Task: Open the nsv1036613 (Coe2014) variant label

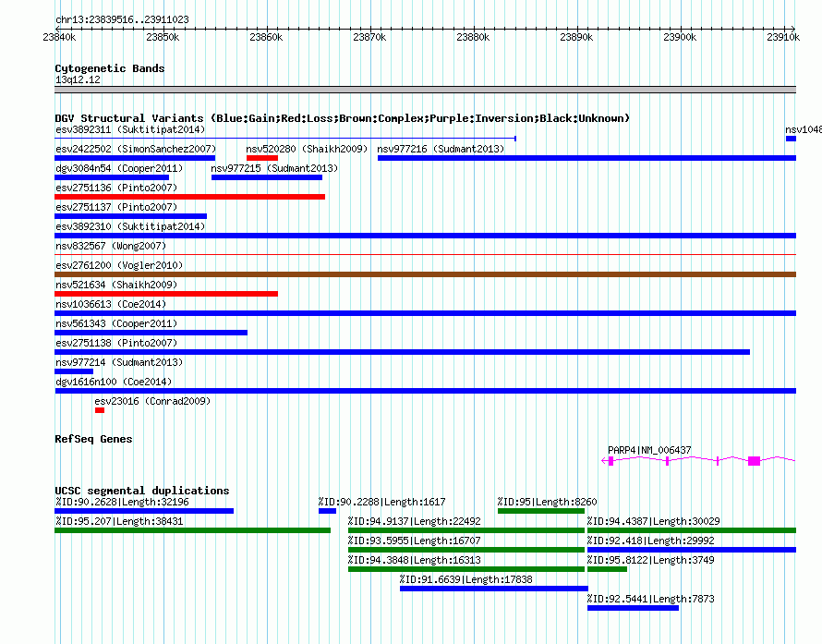Action: (x=111, y=304)
